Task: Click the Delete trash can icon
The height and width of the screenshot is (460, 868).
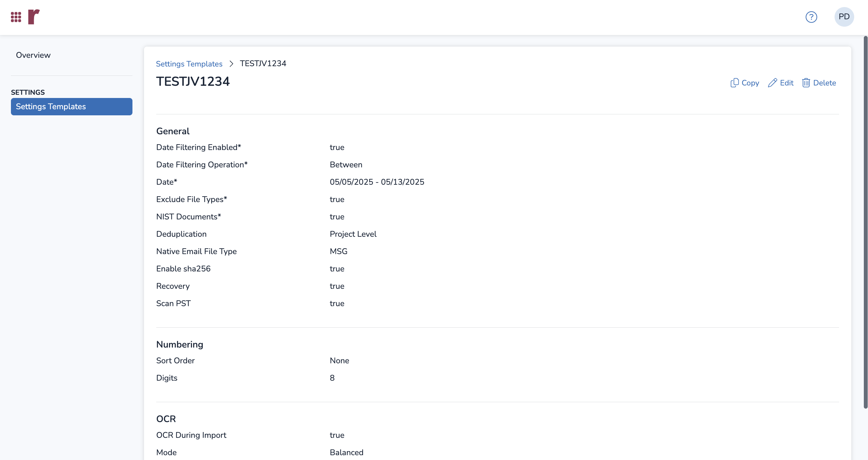Action: (806, 83)
